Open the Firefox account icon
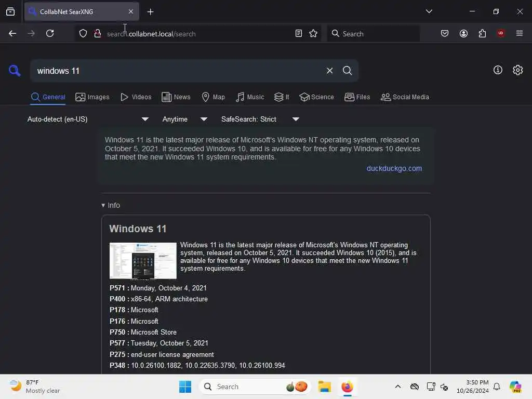Viewport: 532px width, 399px height. coord(463,33)
